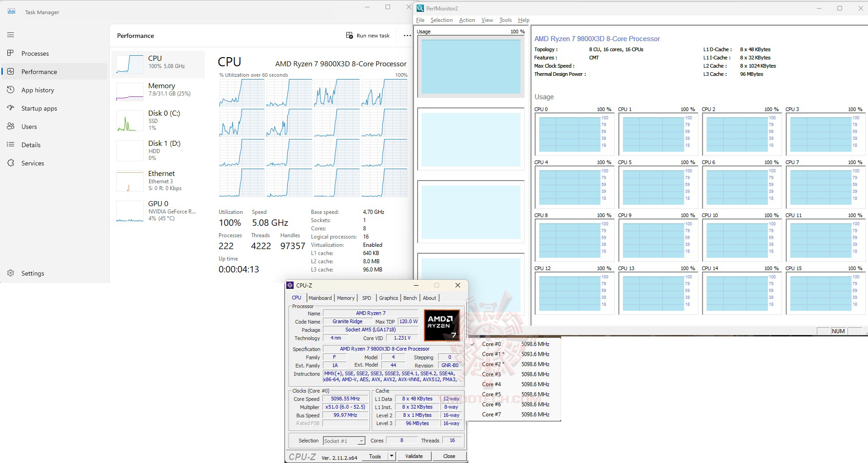Click the AMD Ryzen 7 logo in CPU-Z

coord(442,325)
